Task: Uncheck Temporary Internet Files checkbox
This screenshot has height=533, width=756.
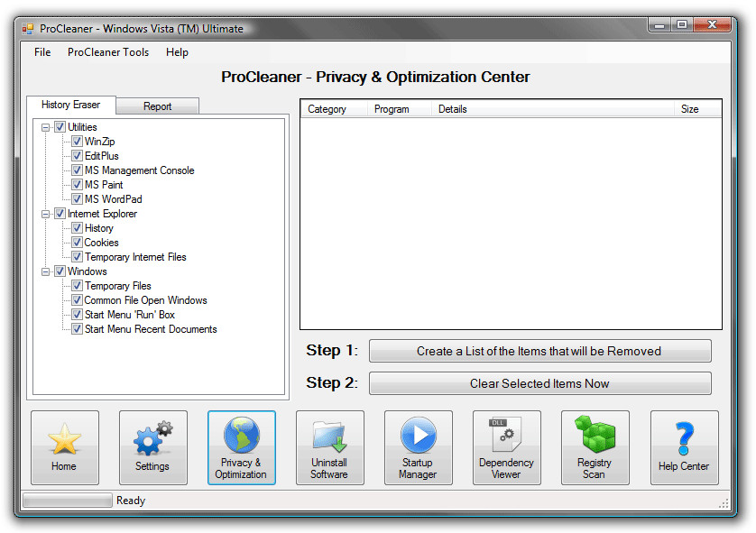Action: click(x=77, y=257)
